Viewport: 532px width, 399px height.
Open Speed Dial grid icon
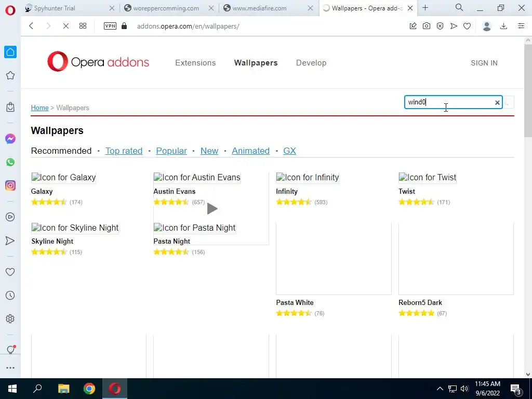[83, 26]
